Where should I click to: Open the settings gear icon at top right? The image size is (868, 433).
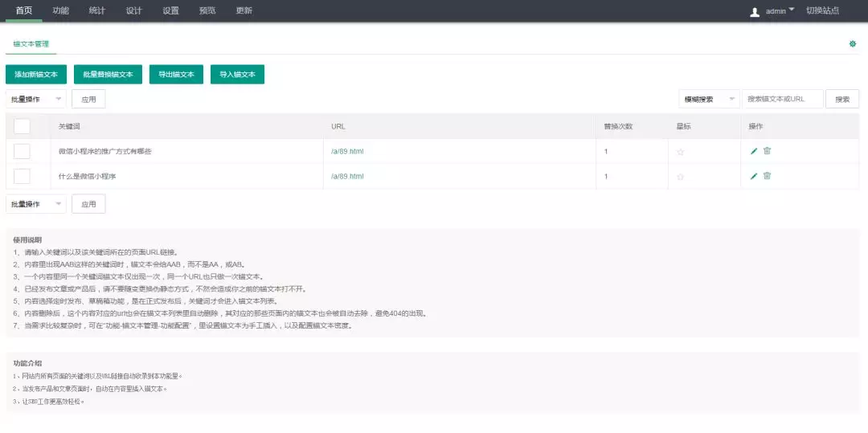[x=853, y=44]
